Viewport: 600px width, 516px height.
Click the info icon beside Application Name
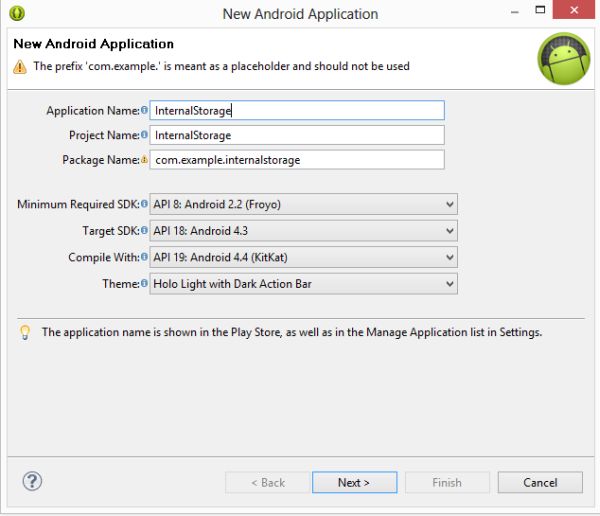click(145, 111)
